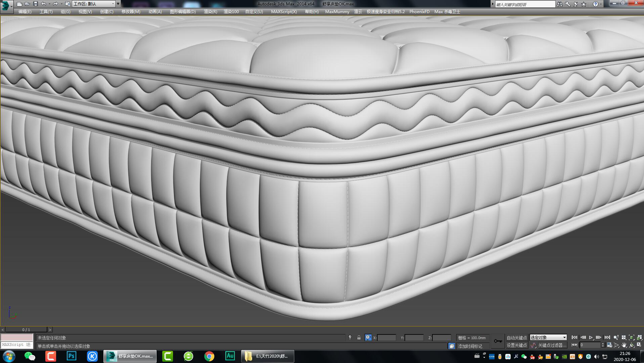Click the 添加时间标记 label
Viewport: 644px width, 363px height.
[x=470, y=346]
